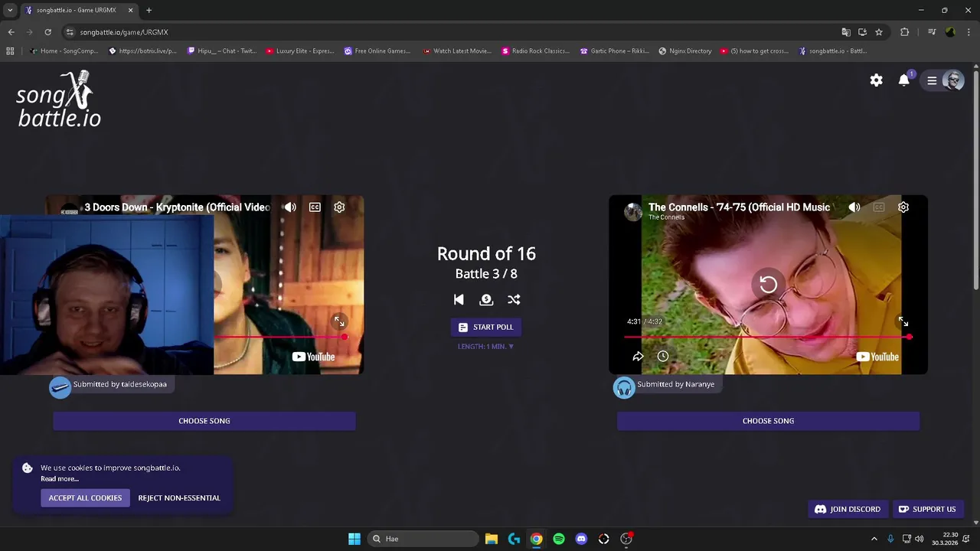This screenshot has height=551, width=980.
Task: Share The Connells video
Action: (x=638, y=357)
